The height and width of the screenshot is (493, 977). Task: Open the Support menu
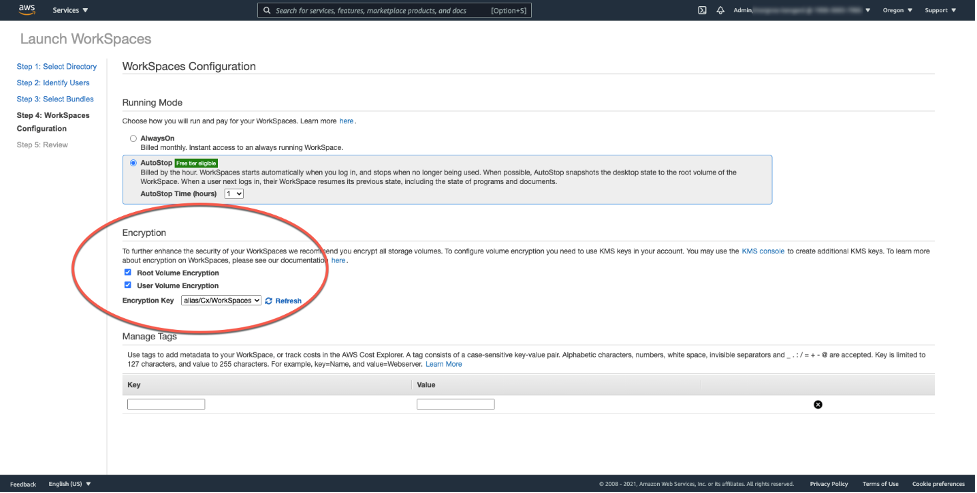(x=940, y=10)
